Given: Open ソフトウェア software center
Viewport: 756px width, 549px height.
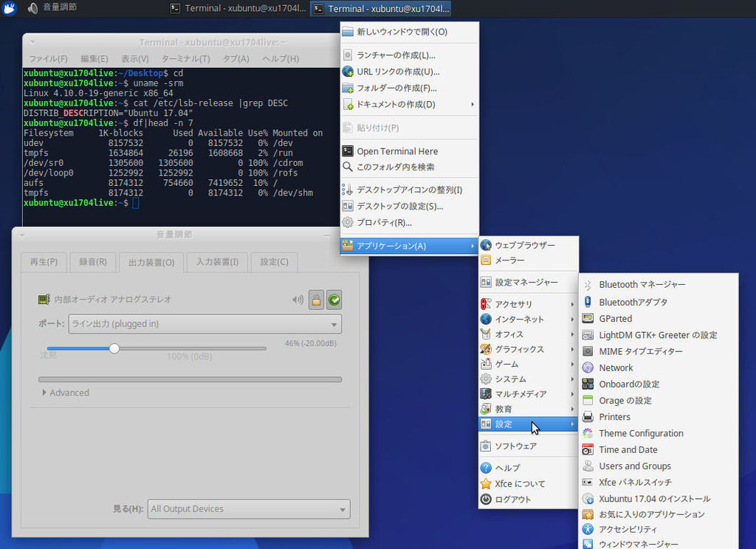Looking at the screenshot, I should tap(528, 446).
